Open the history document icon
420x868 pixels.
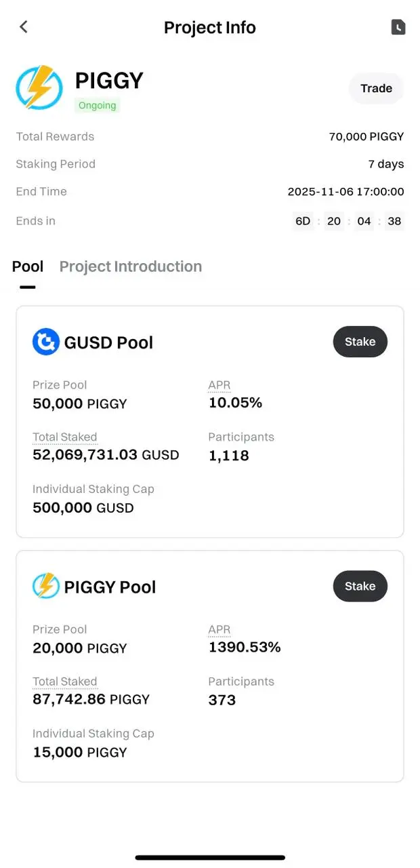(x=398, y=27)
